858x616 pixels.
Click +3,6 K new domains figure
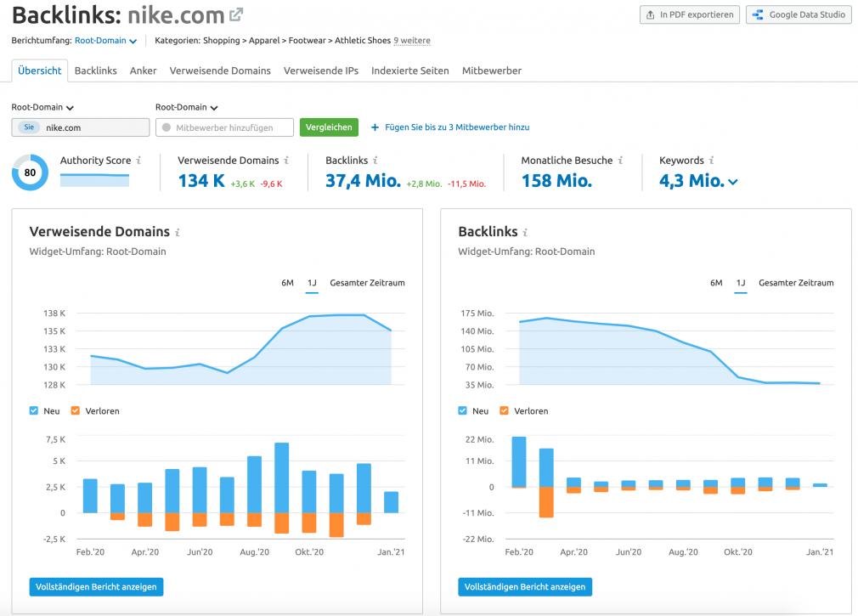[242, 184]
